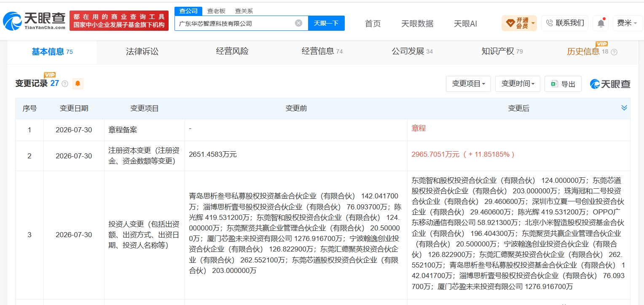Click the 变更日期 column header
This screenshot has width=644, height=305.
[74, 109]
